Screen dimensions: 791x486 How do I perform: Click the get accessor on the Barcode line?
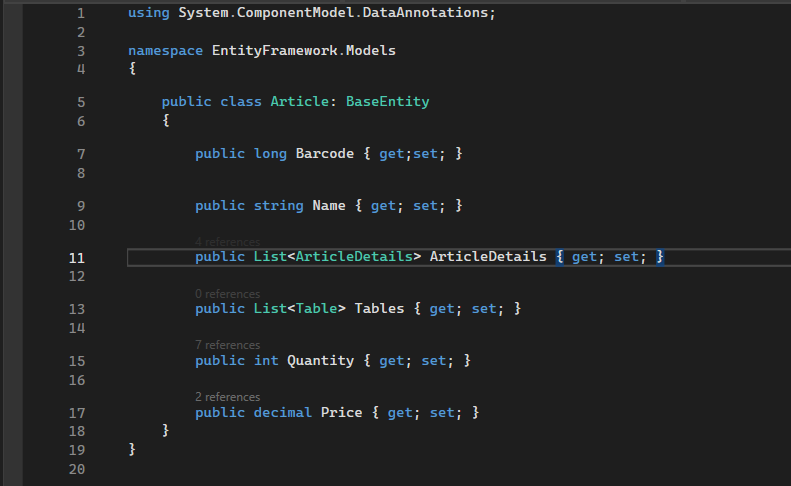(391, 154)
